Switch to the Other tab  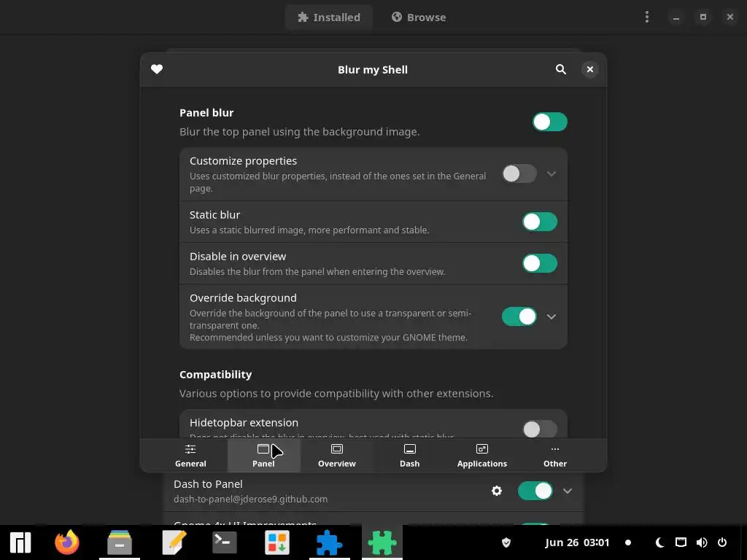point(555,456)
